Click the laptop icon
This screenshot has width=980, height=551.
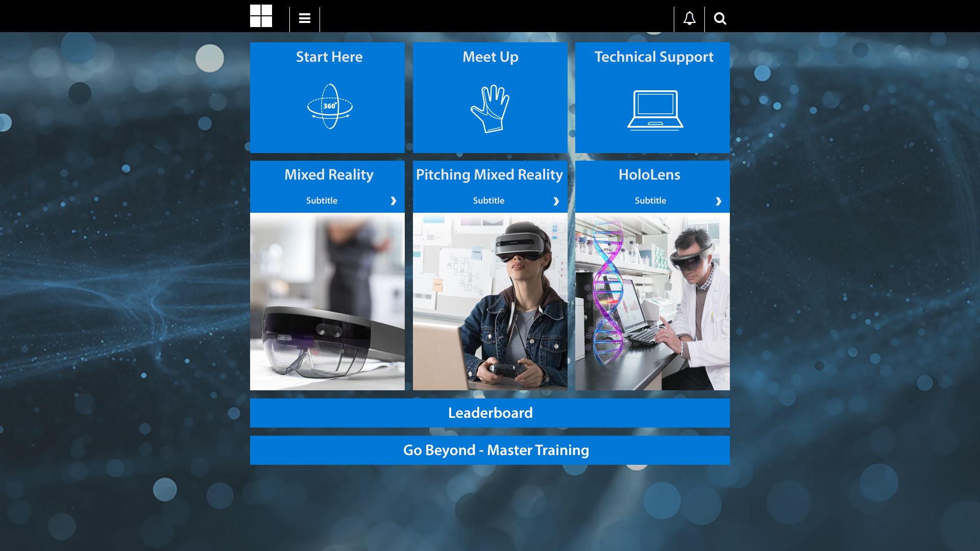pyautogui.click(x=655, y=110)
